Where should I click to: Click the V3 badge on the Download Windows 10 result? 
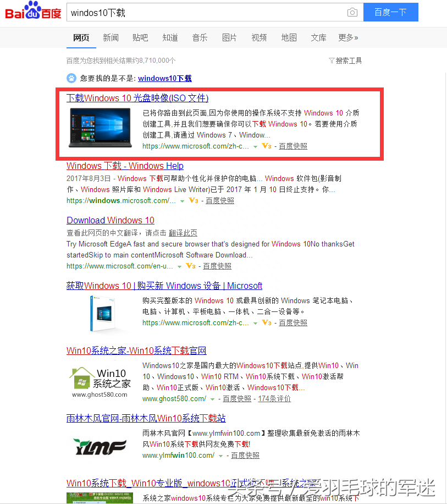click(x=191, y=266)
